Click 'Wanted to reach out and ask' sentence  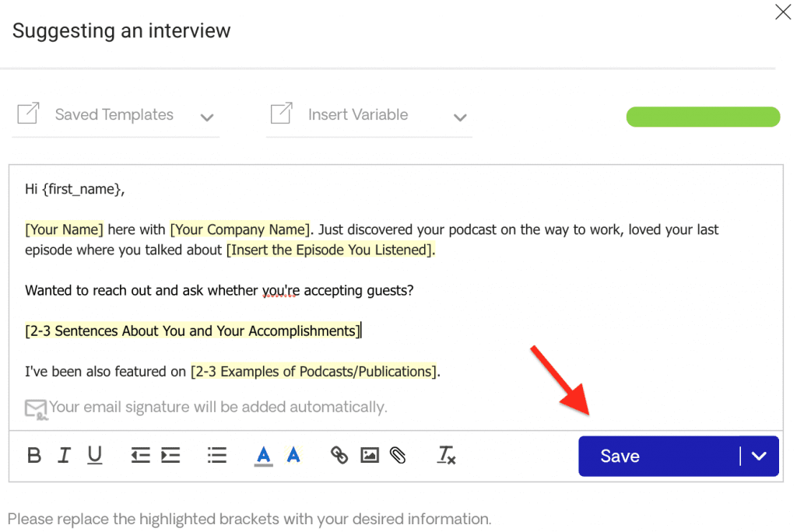click(x=219, y=291)
